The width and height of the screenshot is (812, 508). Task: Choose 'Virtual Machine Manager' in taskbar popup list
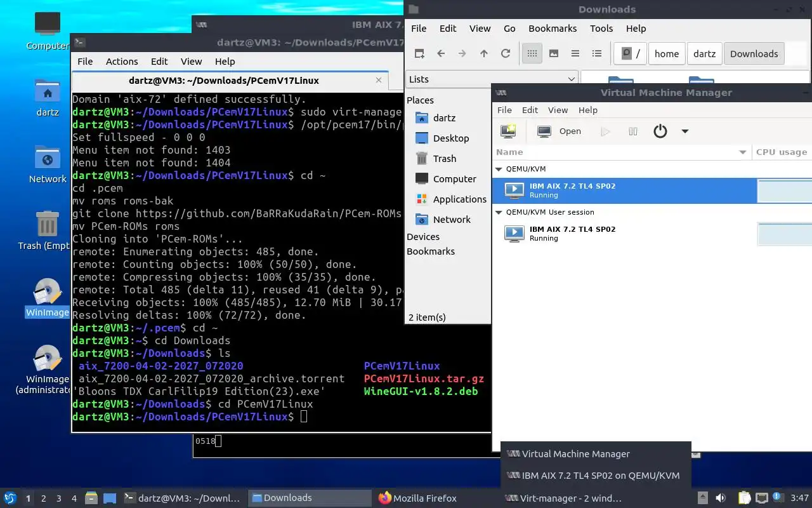(x=595, y=454)
